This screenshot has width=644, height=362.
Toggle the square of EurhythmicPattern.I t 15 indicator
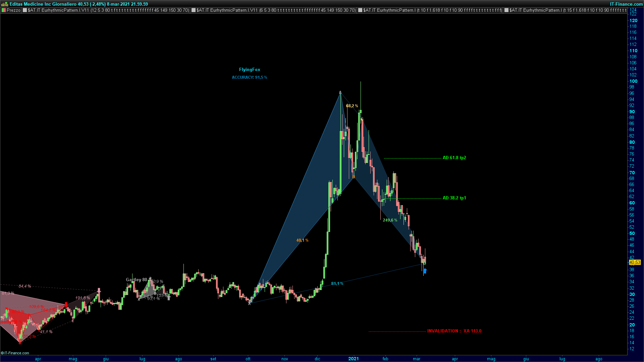[x=506, y=10]
